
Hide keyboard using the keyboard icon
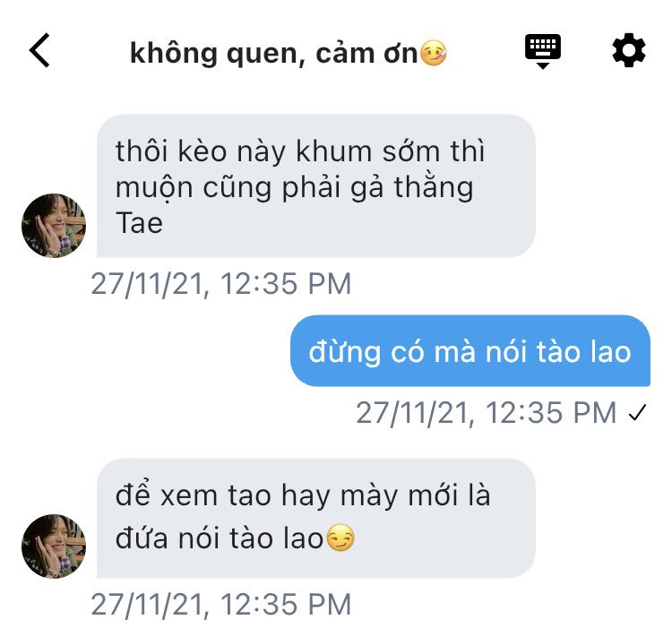click(x=543, y=51)
